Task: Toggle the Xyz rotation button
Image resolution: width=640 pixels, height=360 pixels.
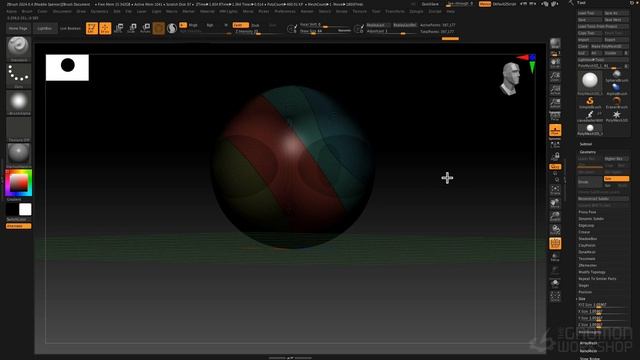Action: click(x=555, y=167)
